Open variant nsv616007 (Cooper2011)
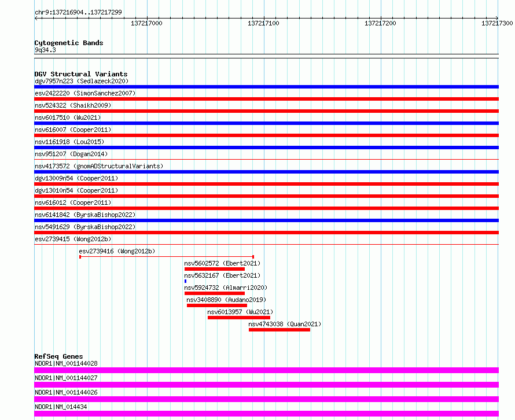 (x=73, y=130)
